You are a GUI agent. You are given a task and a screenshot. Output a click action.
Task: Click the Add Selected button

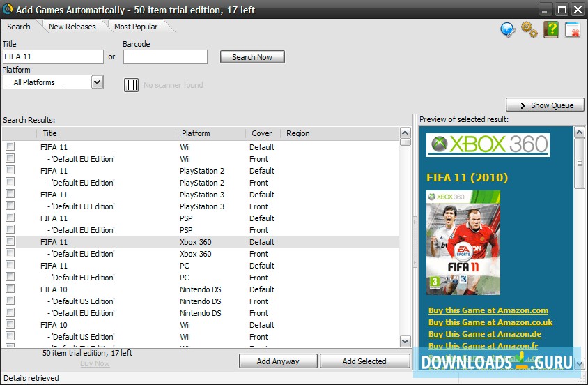coord(364,361)
